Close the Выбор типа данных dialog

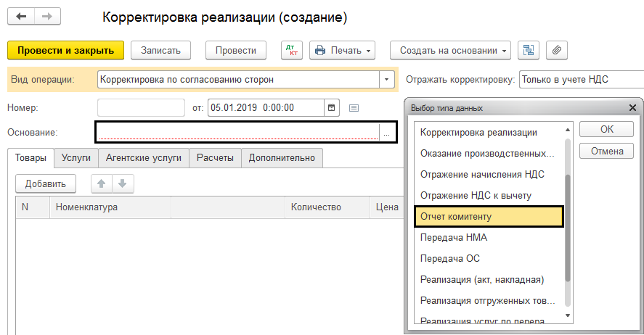[x=632, y=107]
